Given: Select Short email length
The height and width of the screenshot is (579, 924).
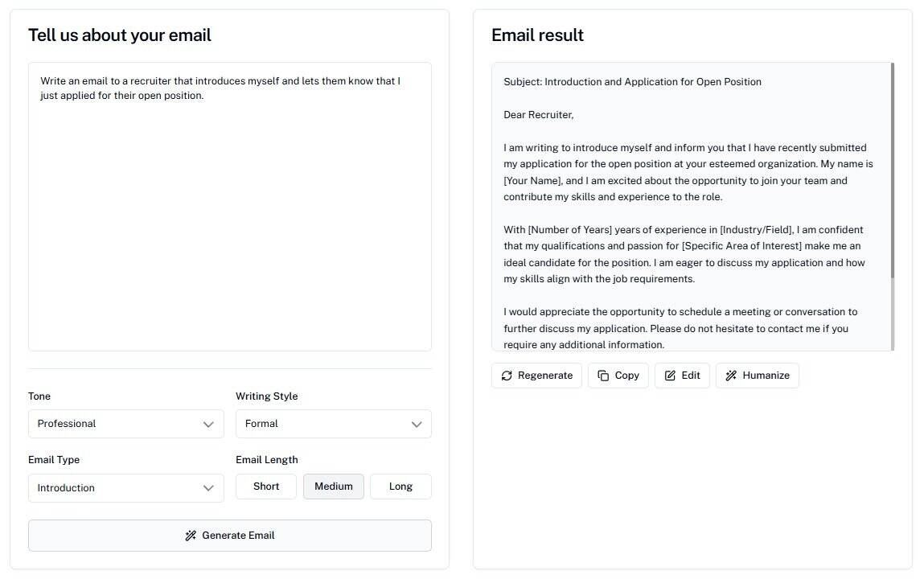Looking at the screenshot, I should click(x=265, y=486).
